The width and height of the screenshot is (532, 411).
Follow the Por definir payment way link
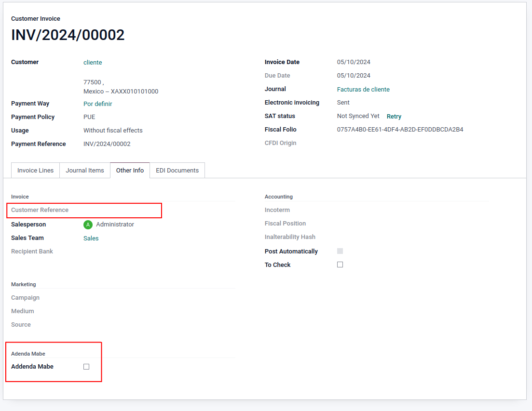coord(97,104)
